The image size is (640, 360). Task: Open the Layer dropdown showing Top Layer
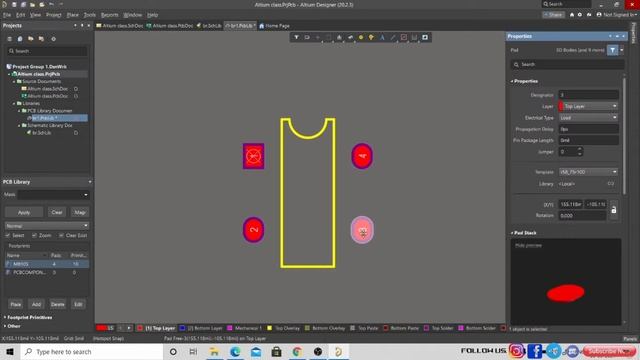(x=588, y=106)
